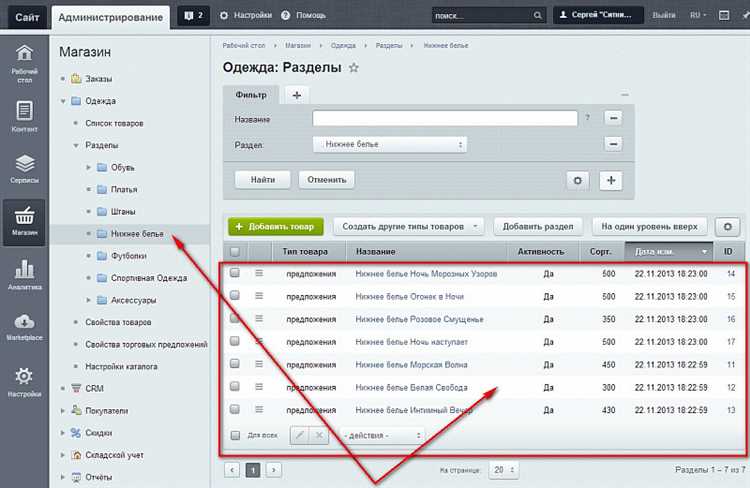Viewport: 750px width, 488px height.
Task: Check the Ночь наступает row checkbox
Action: pyautogui.click(x=234, y=341)
